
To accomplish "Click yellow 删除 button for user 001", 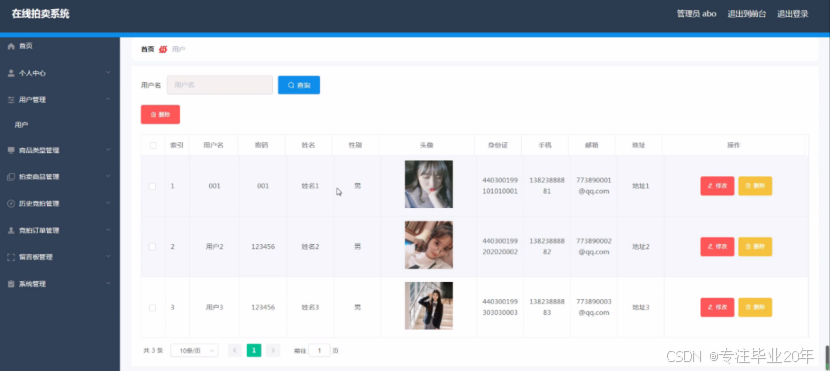I will coord(755,186).
